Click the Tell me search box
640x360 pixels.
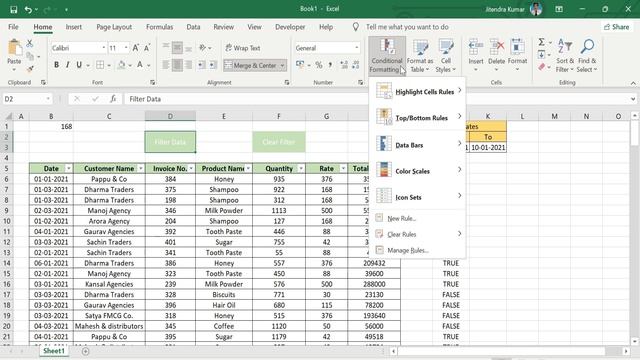click(x=407, y=27)
